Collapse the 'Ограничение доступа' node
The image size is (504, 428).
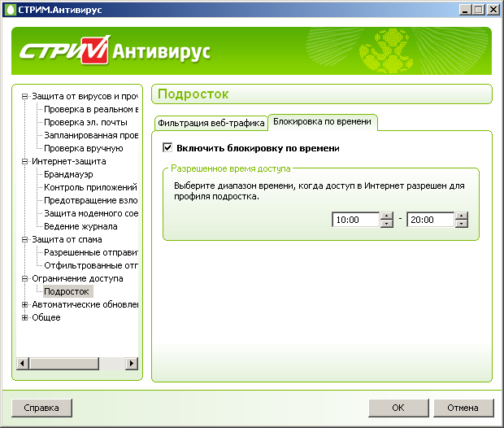pos(24,278)
